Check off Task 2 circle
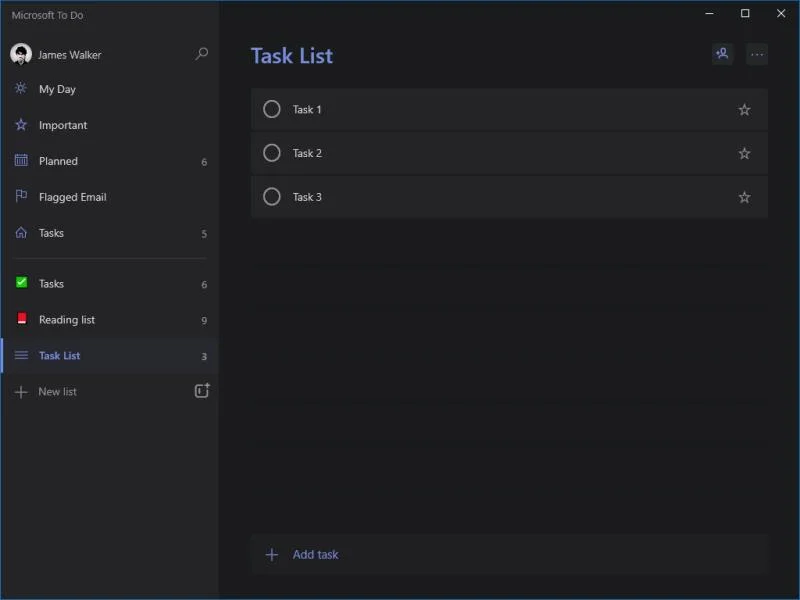Screen dimensions: 800x600 pos(271,153)
